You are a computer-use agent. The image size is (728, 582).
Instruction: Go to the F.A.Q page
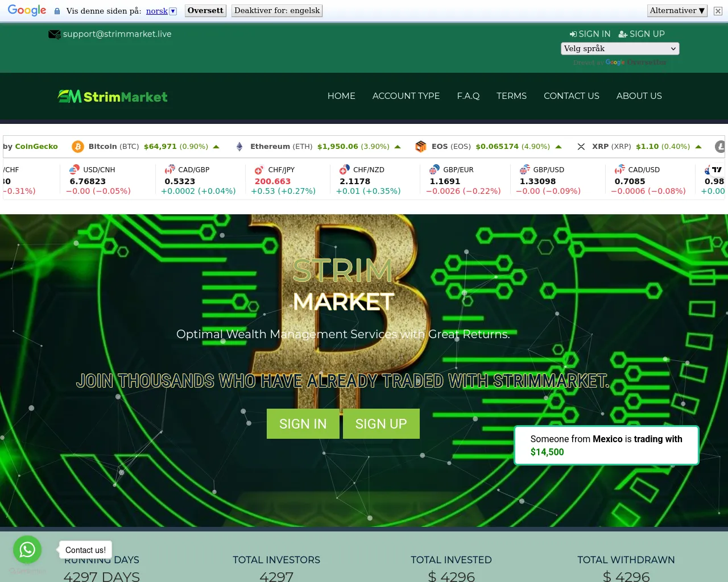[x=468, y=96]
